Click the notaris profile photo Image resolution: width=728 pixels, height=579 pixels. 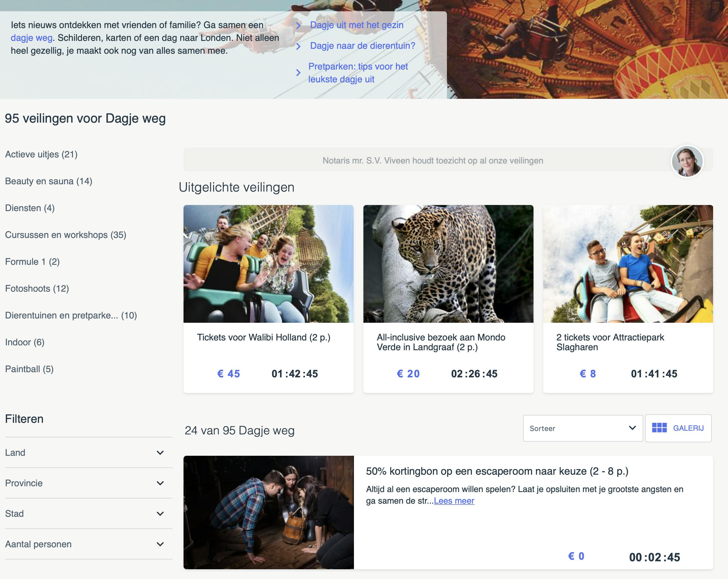(x=687, y=161)
